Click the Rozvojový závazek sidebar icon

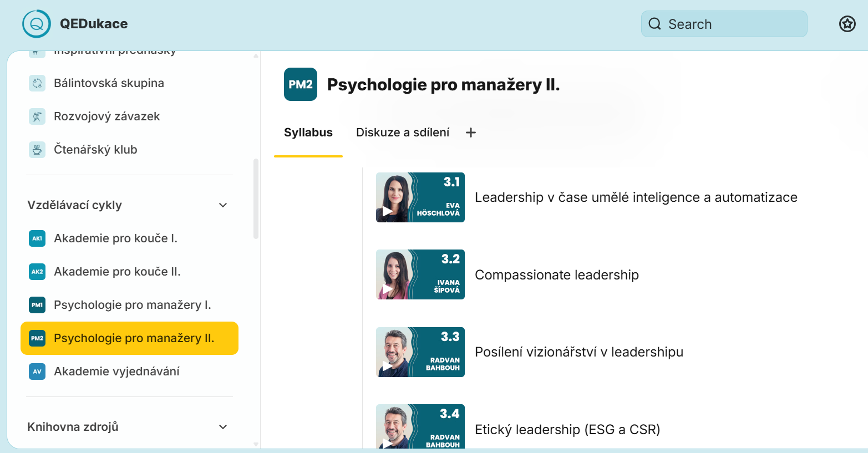point(37,116)
